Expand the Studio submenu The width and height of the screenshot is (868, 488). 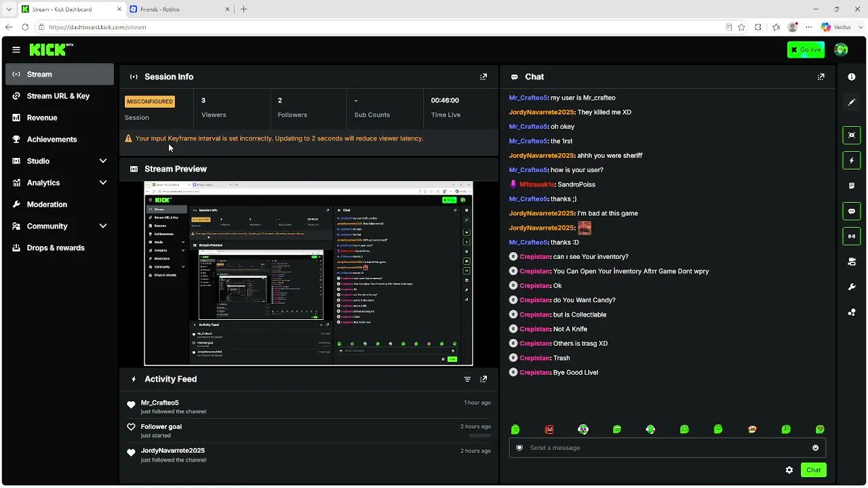(x=103, y=161)
